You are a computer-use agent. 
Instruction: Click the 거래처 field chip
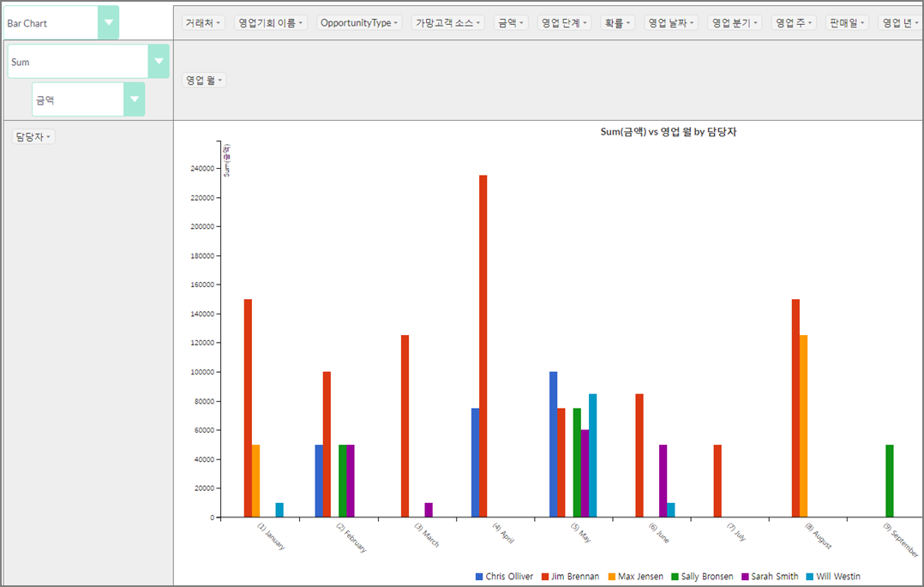click(203, 23)
